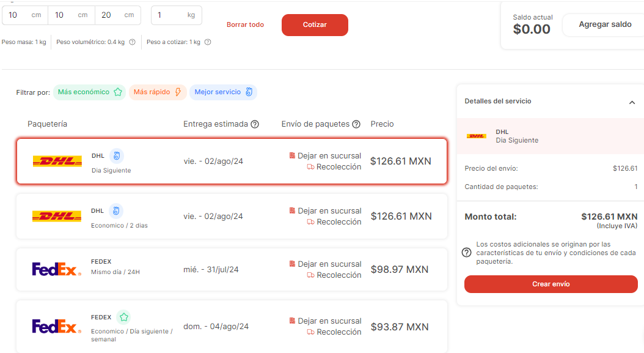This screenshot has width=644, height=353.
Task: Click Crear envío button
Action: pos(551,284)
